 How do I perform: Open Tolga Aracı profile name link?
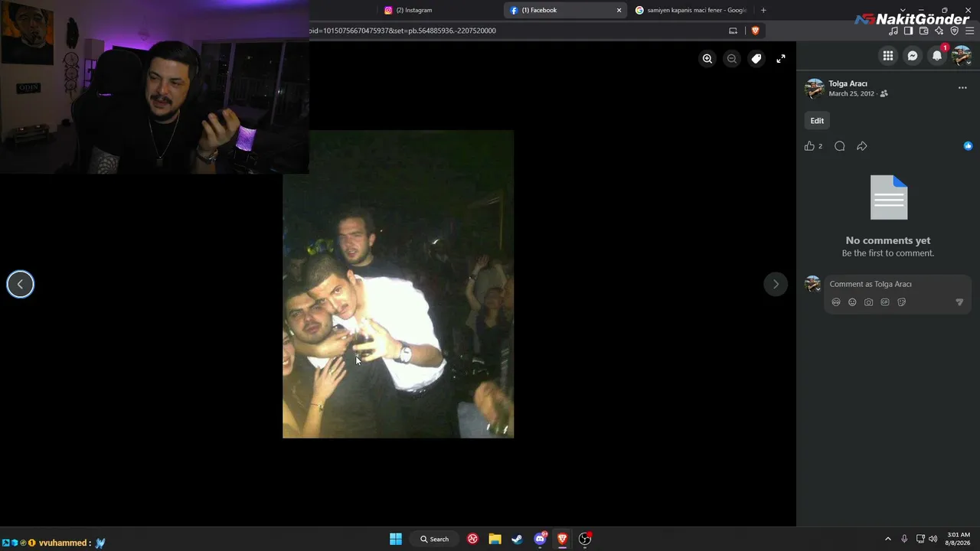point(848,83)
